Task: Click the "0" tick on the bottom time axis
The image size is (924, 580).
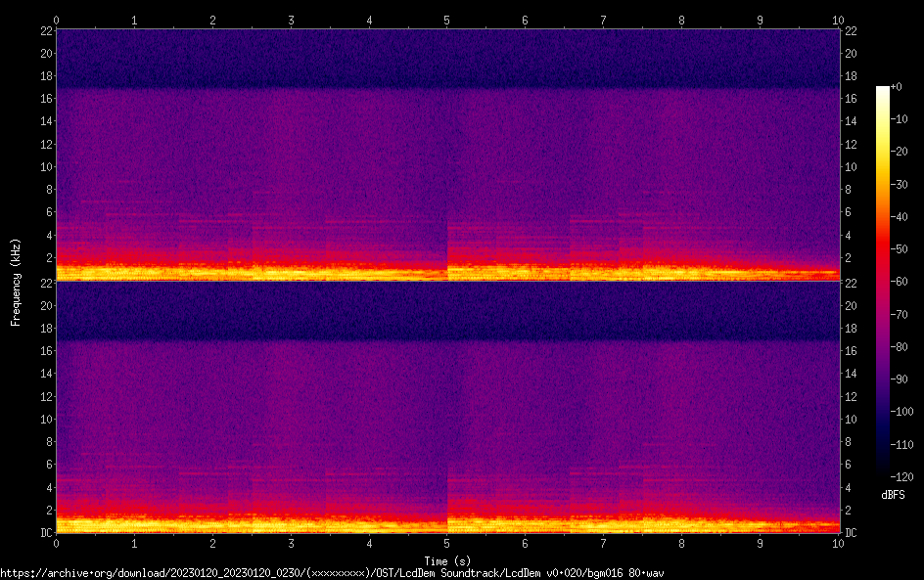Action: [x=57, y=543]
